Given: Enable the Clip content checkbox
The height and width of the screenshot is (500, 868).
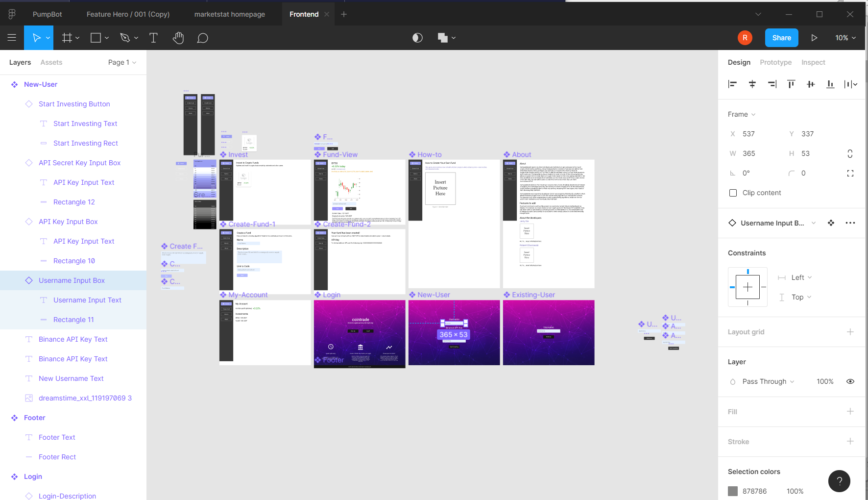Looking at the screenshot, I should [733, 193].
